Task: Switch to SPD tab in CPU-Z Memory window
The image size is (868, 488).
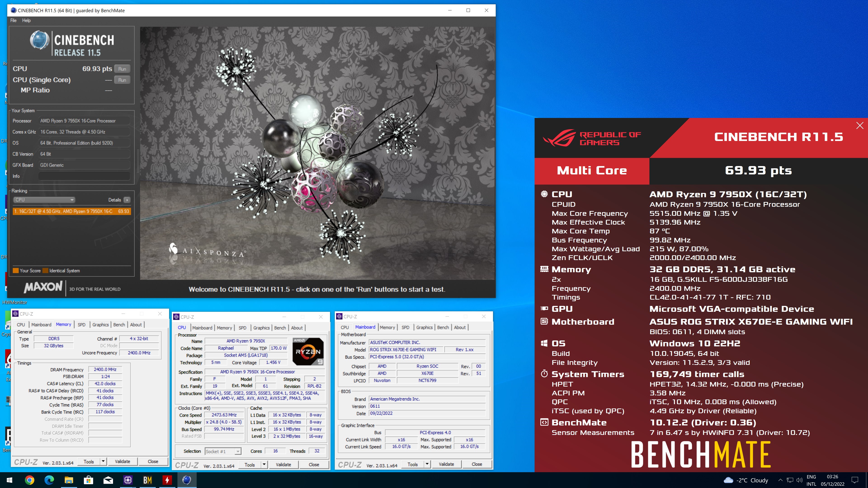Action: click(82, 325)
